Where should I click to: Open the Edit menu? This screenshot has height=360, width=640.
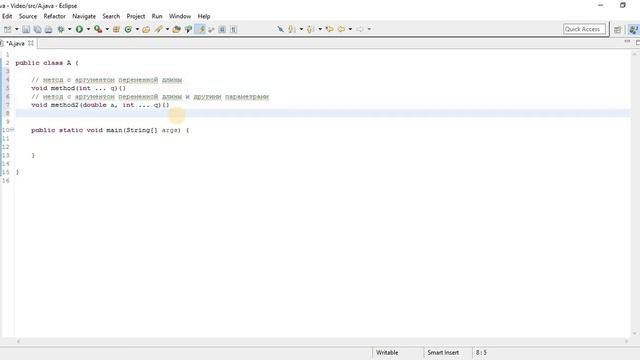point(7,16)
